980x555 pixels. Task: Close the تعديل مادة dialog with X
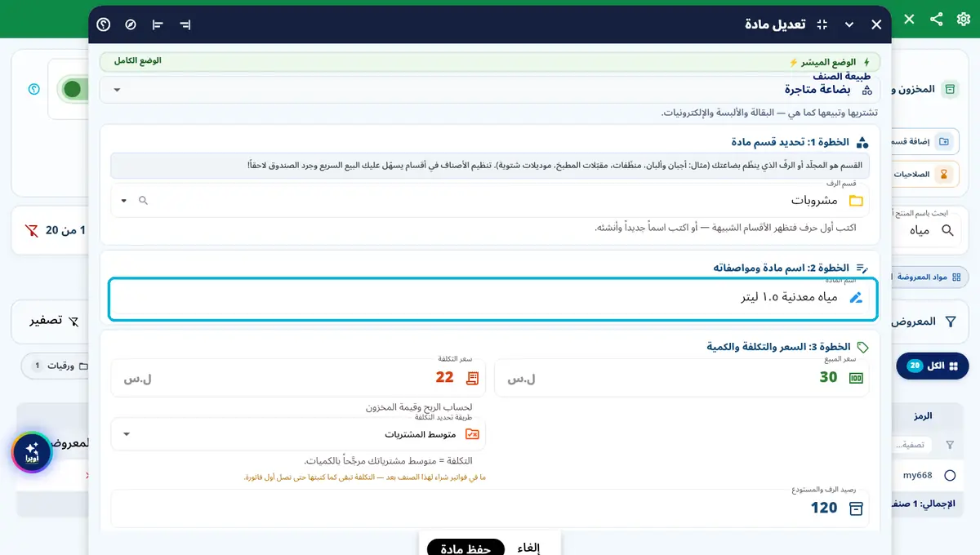pos(876,24)
